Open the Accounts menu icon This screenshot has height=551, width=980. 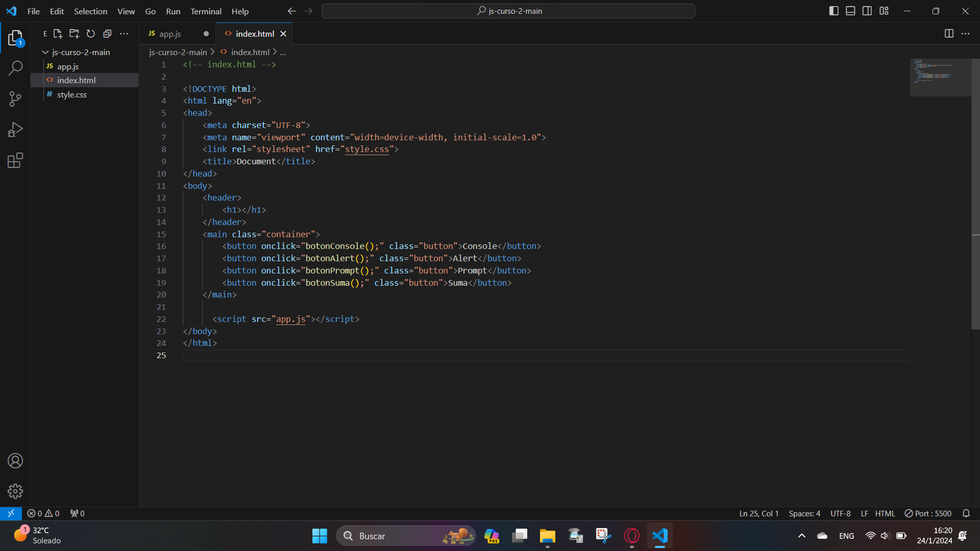tap(15, 461)
